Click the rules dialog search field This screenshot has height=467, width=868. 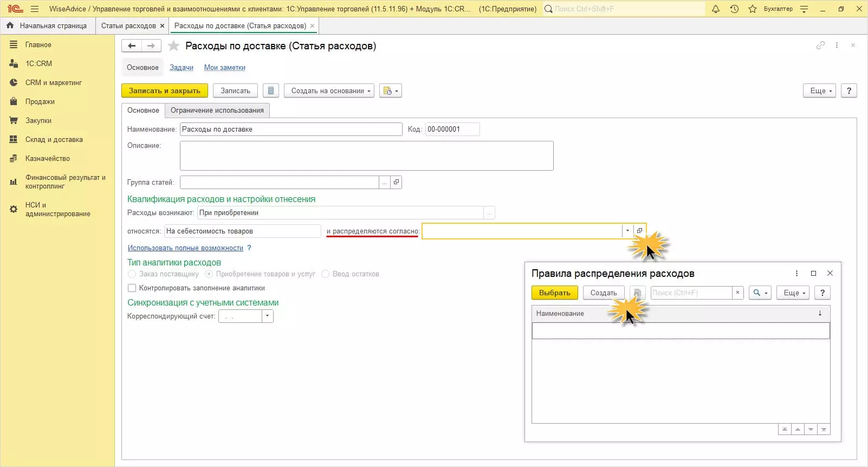[x=691, y=293]
